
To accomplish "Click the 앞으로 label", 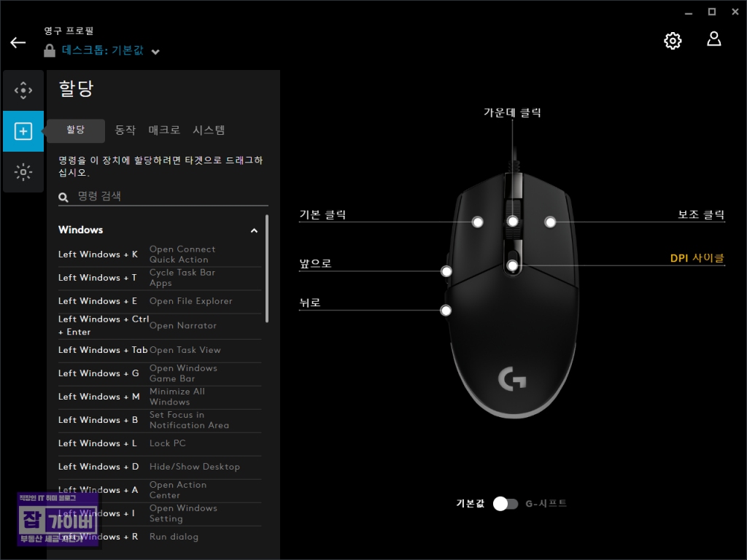I will click(x=315, y=264).
